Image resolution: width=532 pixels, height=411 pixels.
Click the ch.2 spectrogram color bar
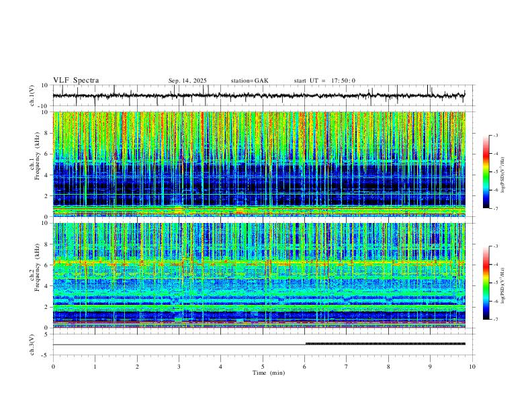pyautogui.click(x=486, y=283)
